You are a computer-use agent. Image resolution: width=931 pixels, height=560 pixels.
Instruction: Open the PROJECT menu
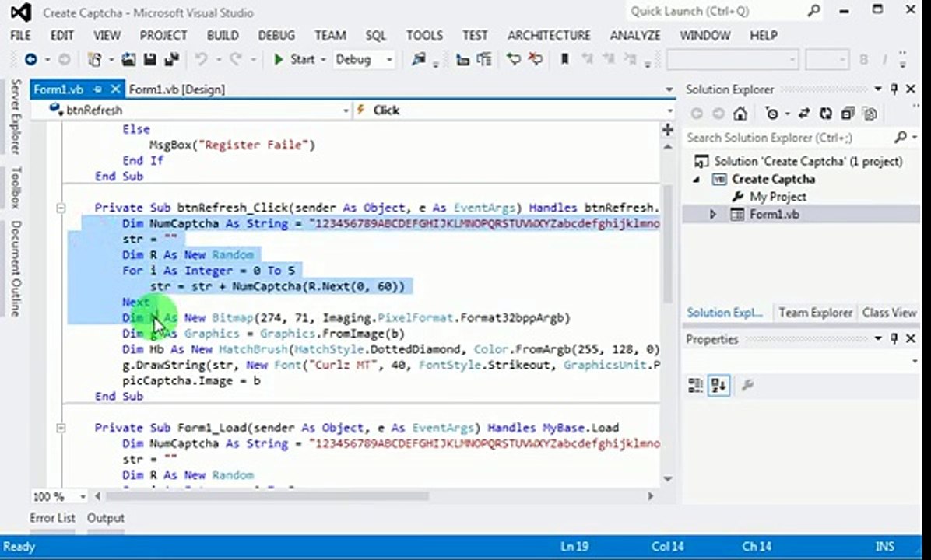click(163, 36)
